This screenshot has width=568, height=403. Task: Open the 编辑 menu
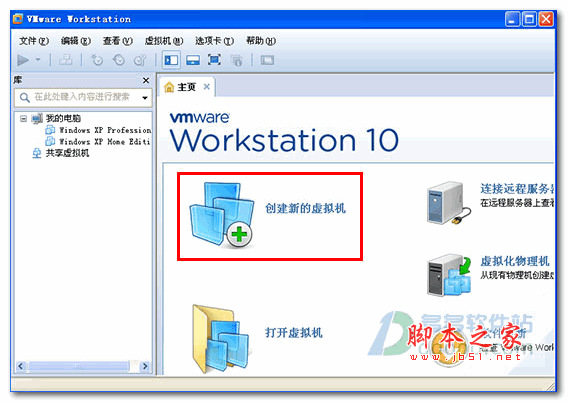76,41
